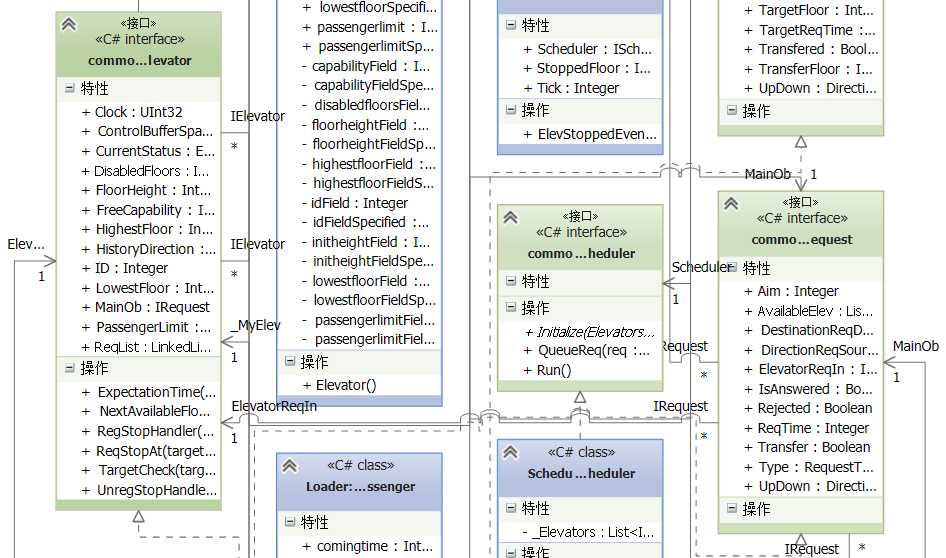The height and width of the screenshot is (558, 946).
Task: Collapse the Schedu...heduler class via chevron
Action: (510, 452)
